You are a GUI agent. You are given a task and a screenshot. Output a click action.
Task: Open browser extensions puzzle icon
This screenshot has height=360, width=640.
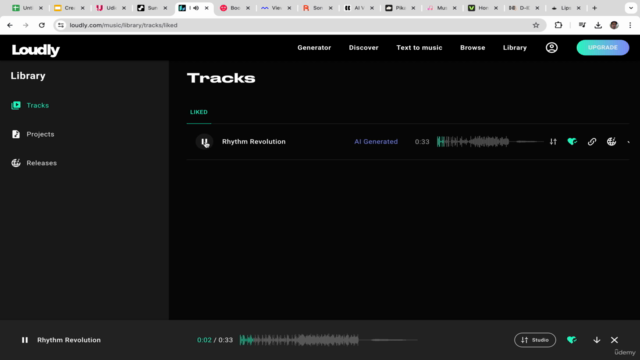558,25
